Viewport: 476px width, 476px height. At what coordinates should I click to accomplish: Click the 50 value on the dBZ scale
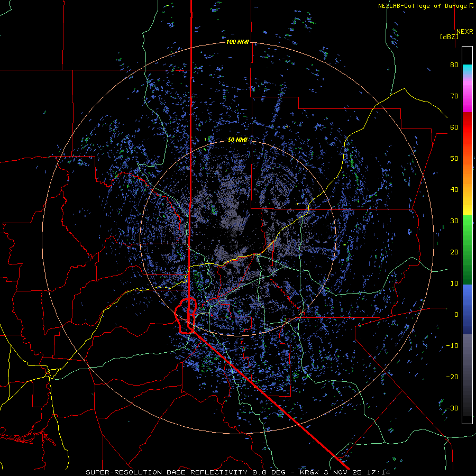454,159
